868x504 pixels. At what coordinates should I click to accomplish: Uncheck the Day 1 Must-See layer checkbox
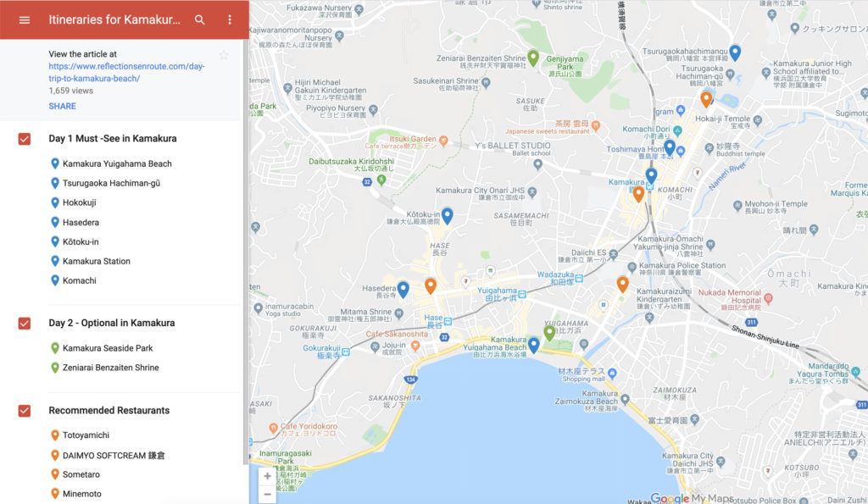23,138
